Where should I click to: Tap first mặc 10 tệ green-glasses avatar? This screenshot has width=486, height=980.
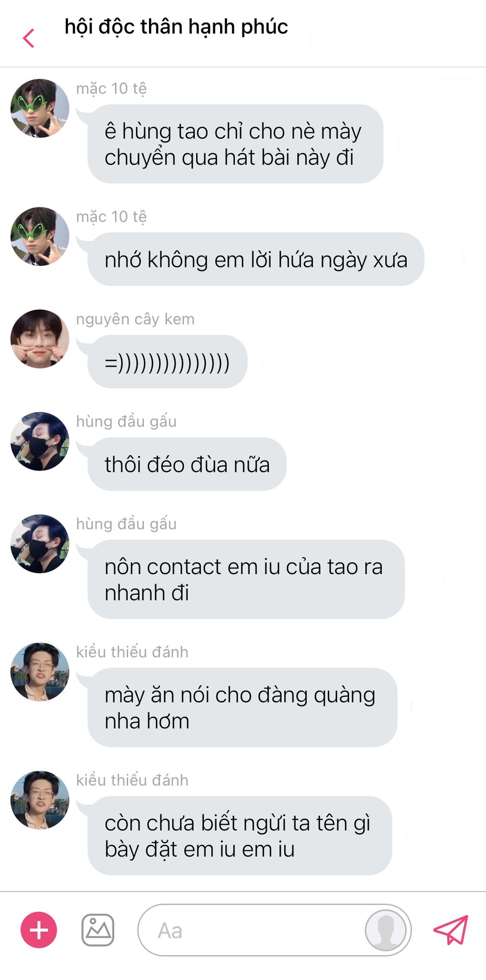pos(40,108)
